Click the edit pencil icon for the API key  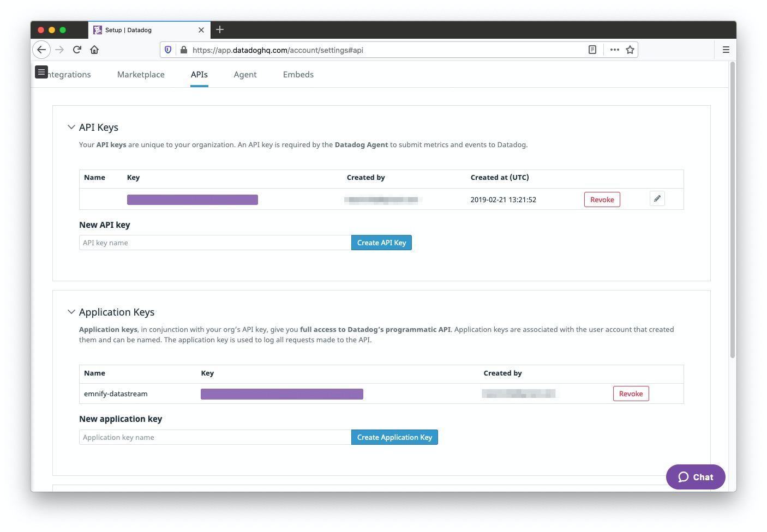pyautogui.click(x=657, y=198)
